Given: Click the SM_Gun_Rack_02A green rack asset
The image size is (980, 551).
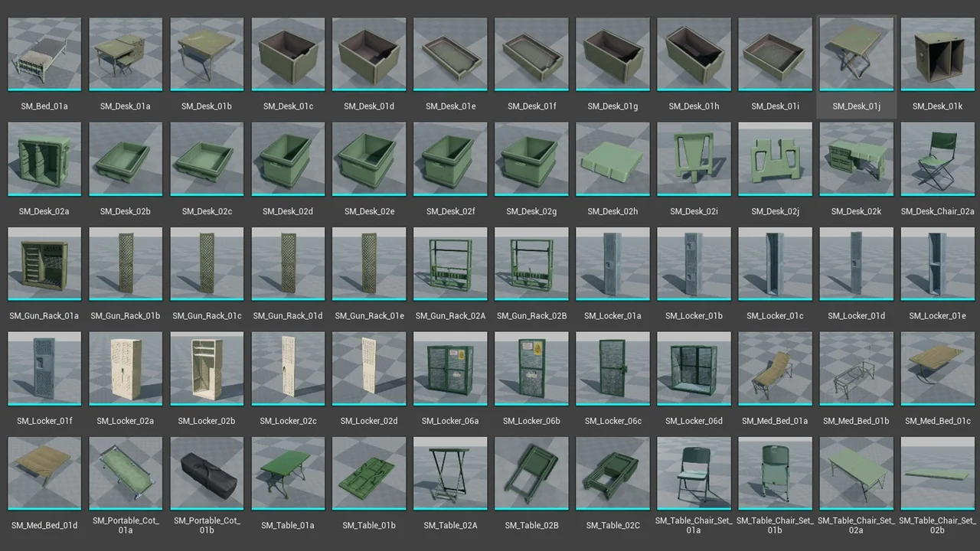Looking at the screenshot, I should pyautogui.click(x=450, y=264).
